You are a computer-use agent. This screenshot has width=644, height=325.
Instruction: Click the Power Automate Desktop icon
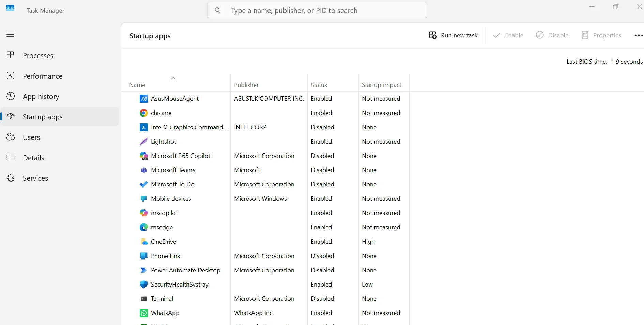pos(144,270)
